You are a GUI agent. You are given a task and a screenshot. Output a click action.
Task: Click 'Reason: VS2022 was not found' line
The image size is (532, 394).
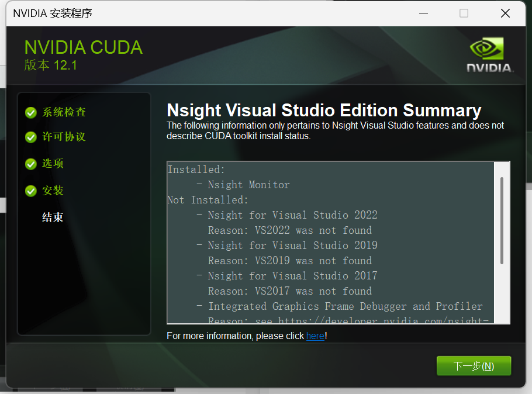(290, 230)
